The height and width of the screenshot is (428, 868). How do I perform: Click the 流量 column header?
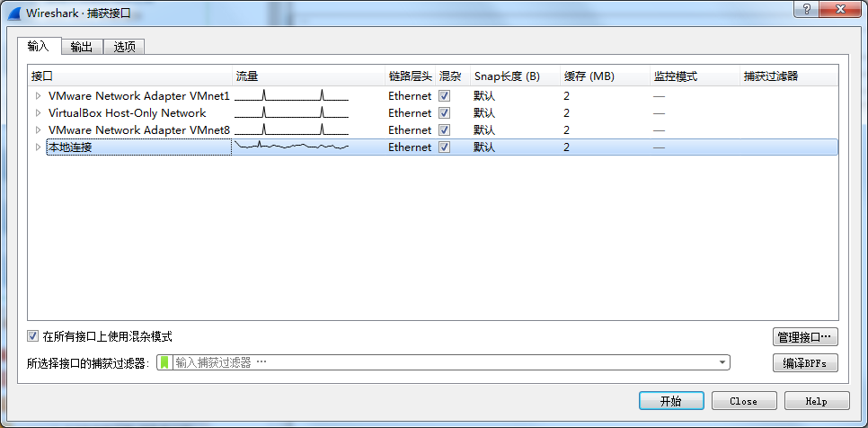[x=308, y=76]
